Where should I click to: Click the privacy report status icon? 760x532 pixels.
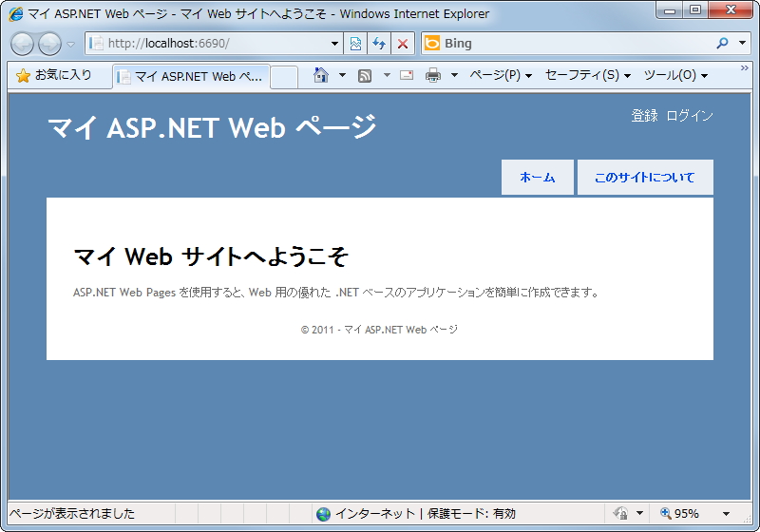(x=620, y=513)
